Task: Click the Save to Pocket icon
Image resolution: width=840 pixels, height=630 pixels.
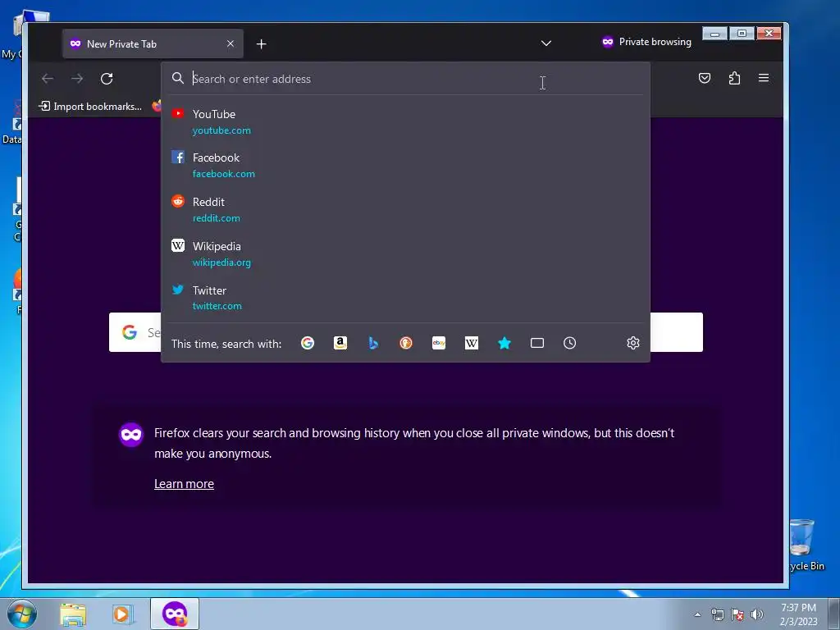Action: point(705,78)
